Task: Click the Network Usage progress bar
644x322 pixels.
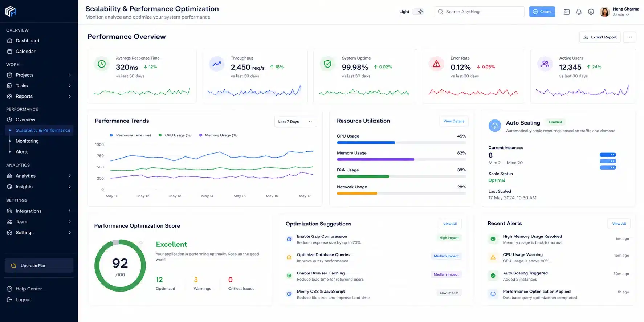Action: (402, 193)
